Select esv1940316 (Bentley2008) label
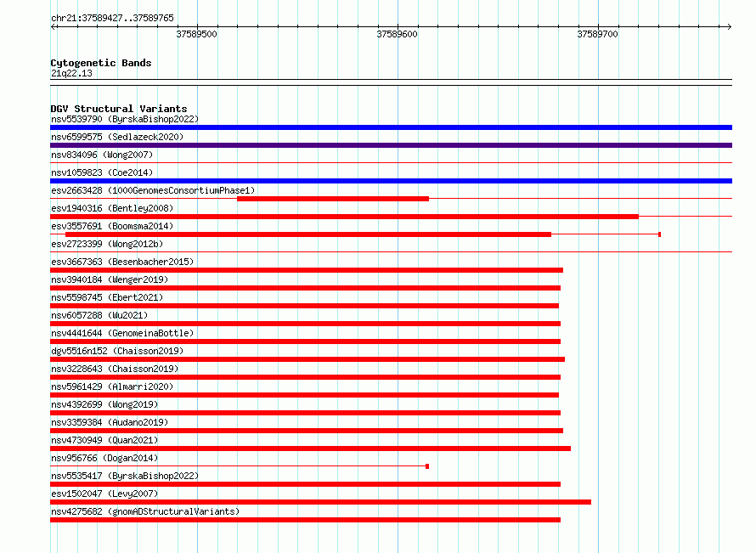This screenshot has width=756, height=553. point(112,208)
